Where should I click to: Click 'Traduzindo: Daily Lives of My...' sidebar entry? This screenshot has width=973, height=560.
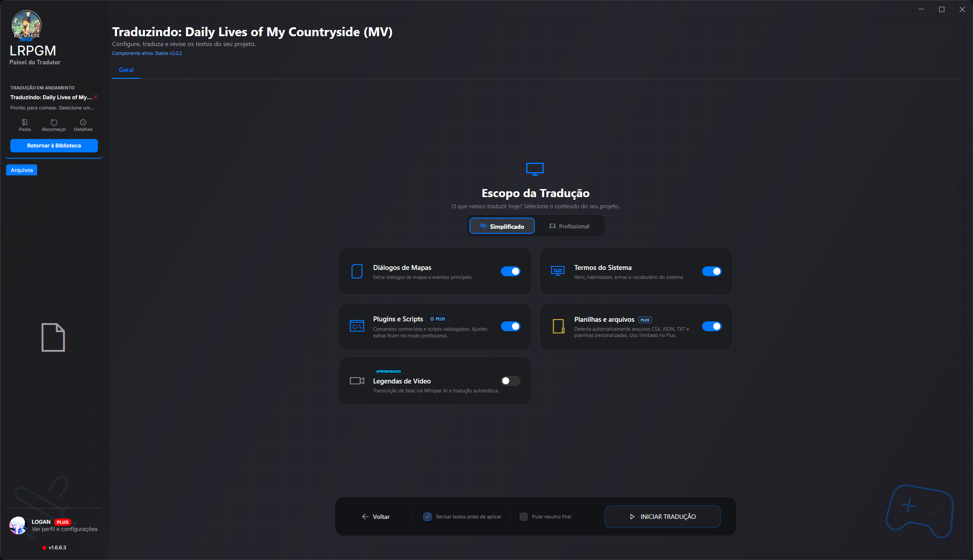pyautogui.click(x=51, y=97)
